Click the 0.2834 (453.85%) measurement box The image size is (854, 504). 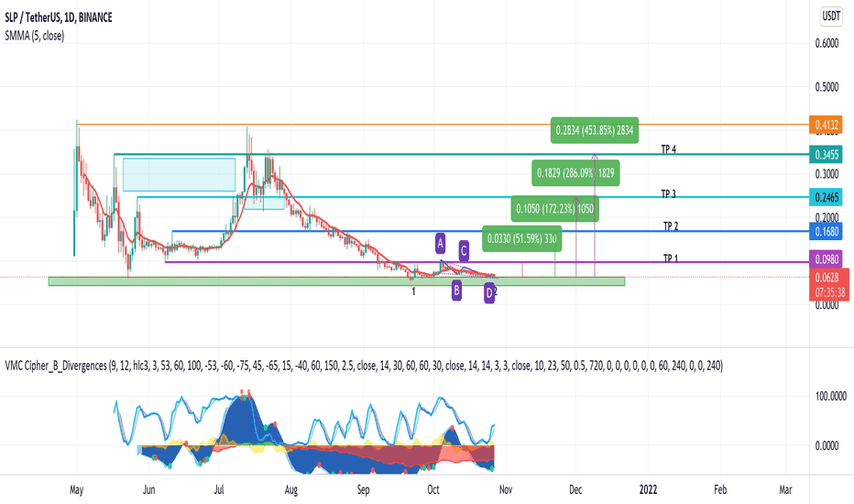[x=594, y=130]
